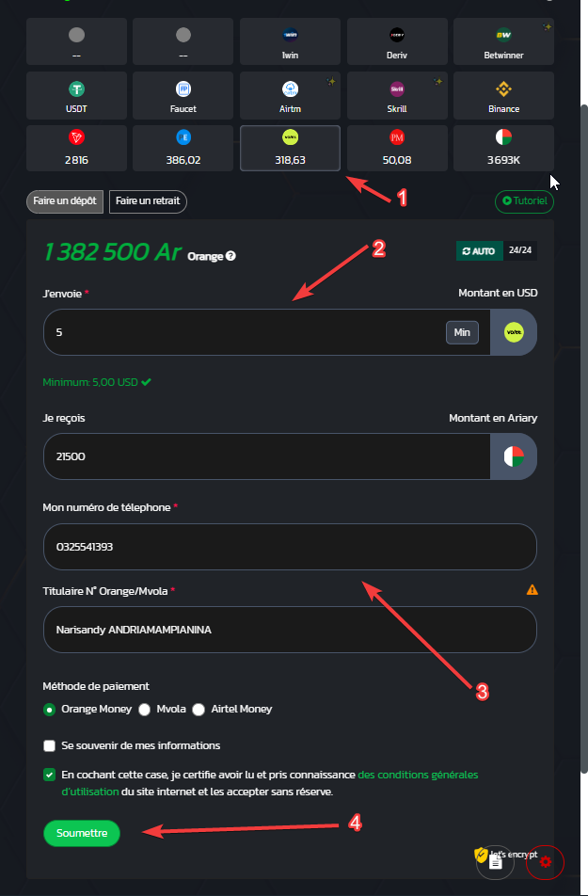Select the Tron tile showing 2816
This screenshot has width=588, height=896.
point(76,148)
